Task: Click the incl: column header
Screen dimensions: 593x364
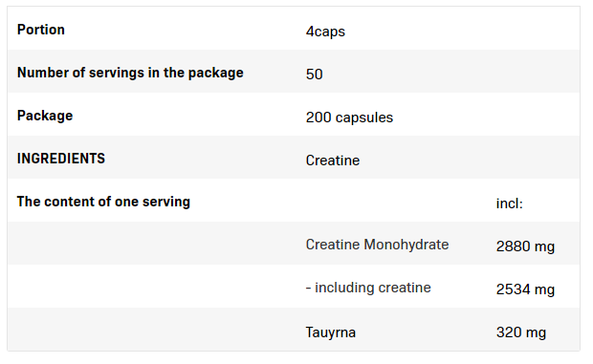Action: pos(510,203)
